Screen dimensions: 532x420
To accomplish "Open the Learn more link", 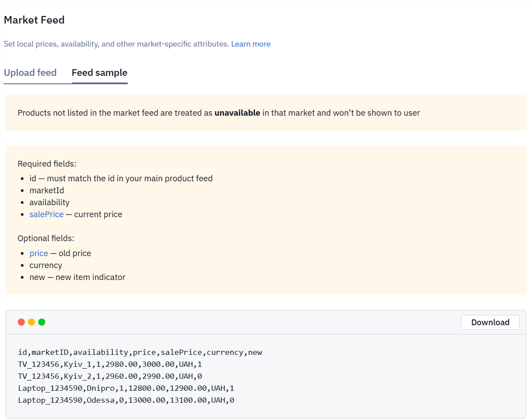I will pyautogui.click(x=251, y=44).
